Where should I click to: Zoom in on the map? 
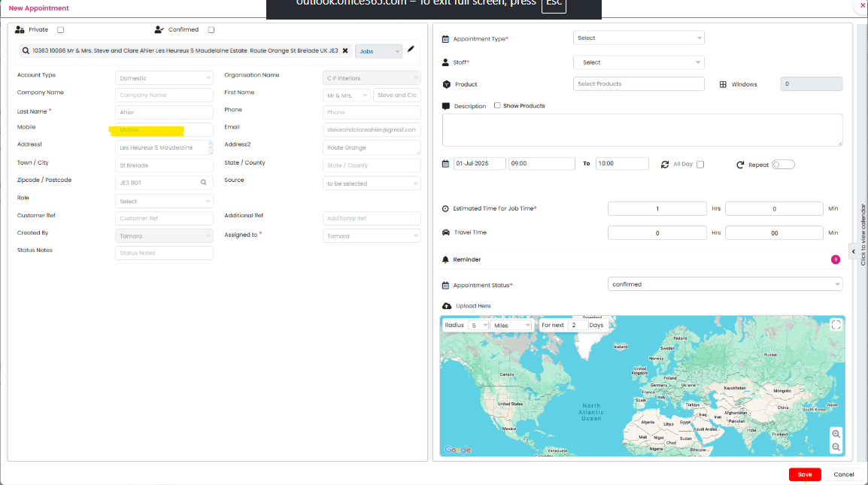[836, 434]
